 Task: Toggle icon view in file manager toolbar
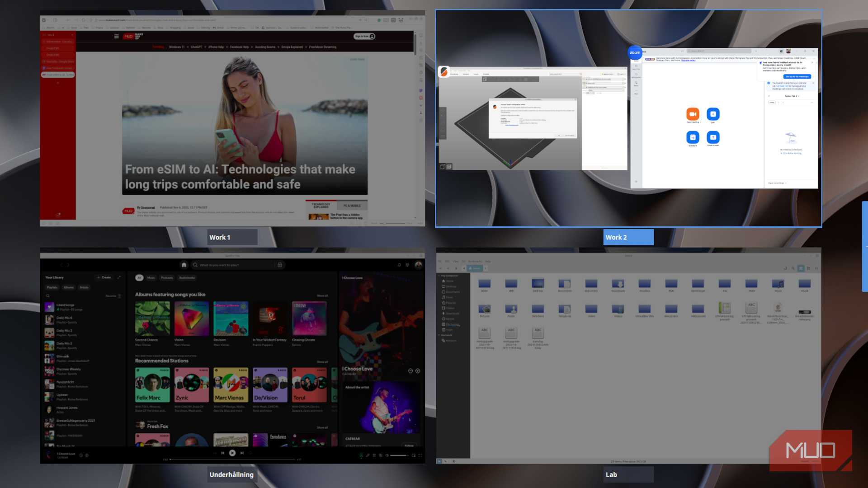(x=801, y=268)
